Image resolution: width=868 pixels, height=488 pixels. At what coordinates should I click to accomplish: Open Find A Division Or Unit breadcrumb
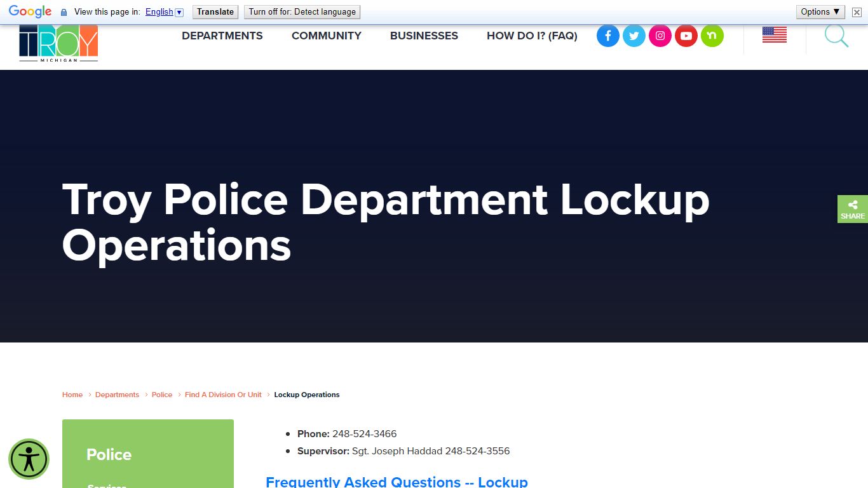[x=223, y=395]
